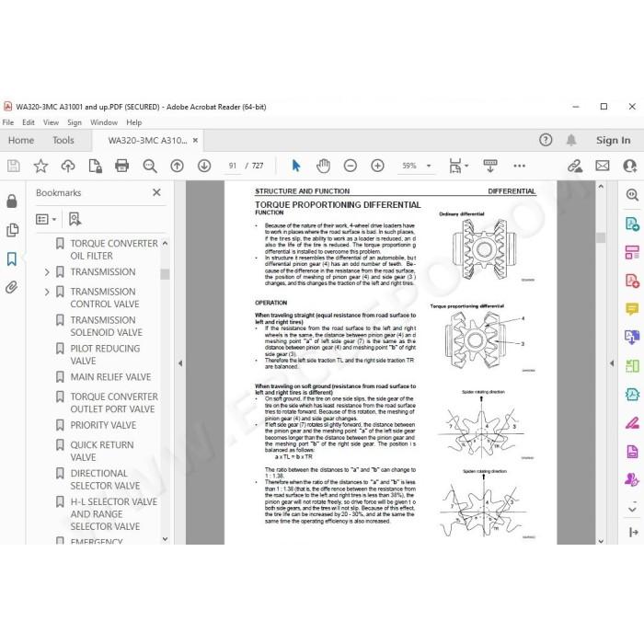Image resolution: width=644 pixels, height=644 pixels.
Task: Switch to the Tools tab
Action: [63, 140]
